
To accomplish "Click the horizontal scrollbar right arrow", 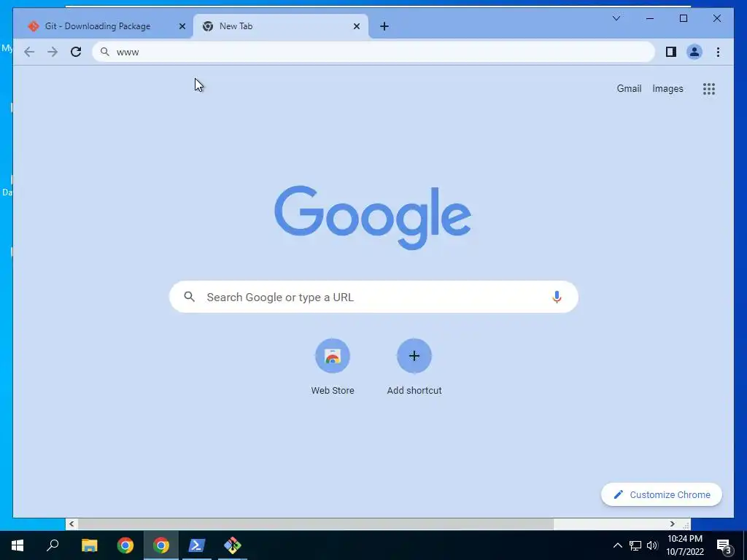I will [x=672, y=524].
